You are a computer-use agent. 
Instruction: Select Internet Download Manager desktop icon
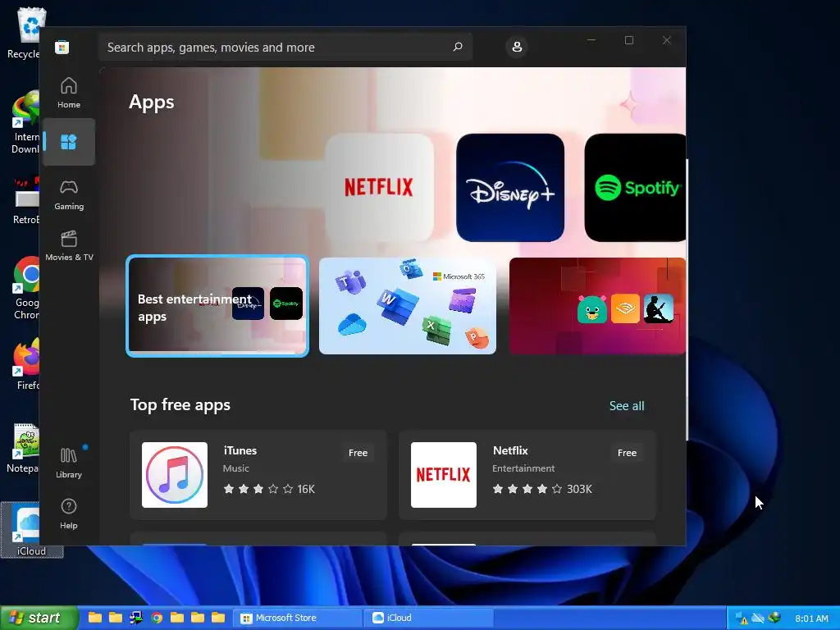pos(24,122)
